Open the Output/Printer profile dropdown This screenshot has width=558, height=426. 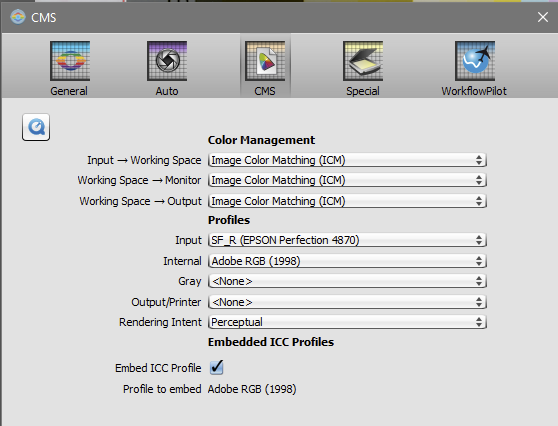(347, 302)
